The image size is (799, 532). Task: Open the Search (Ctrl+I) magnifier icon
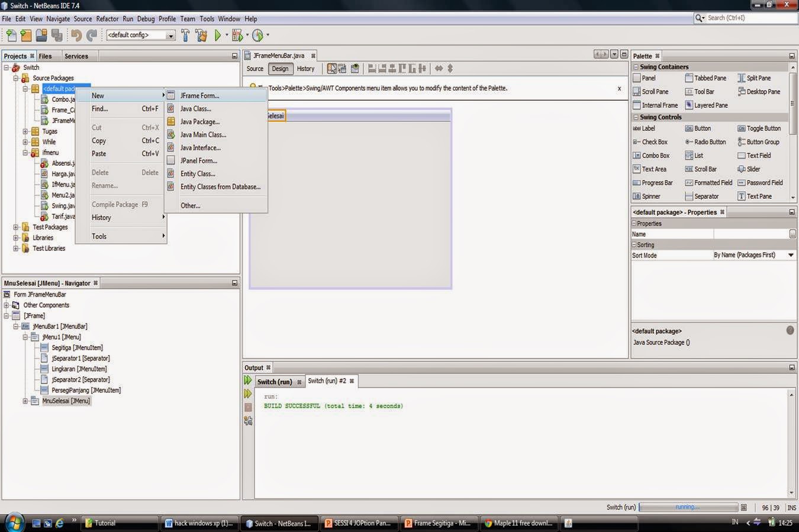click(700, 18)
